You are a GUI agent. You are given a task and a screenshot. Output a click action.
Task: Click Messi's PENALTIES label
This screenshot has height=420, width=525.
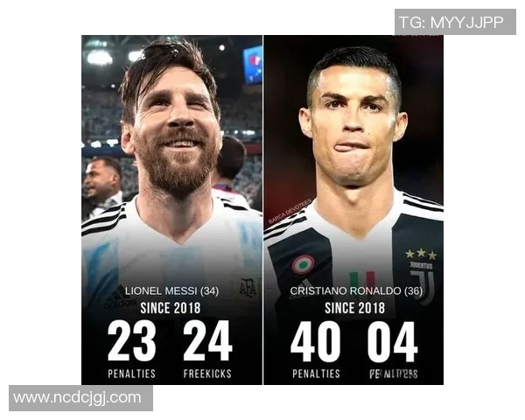pos(132,374)
